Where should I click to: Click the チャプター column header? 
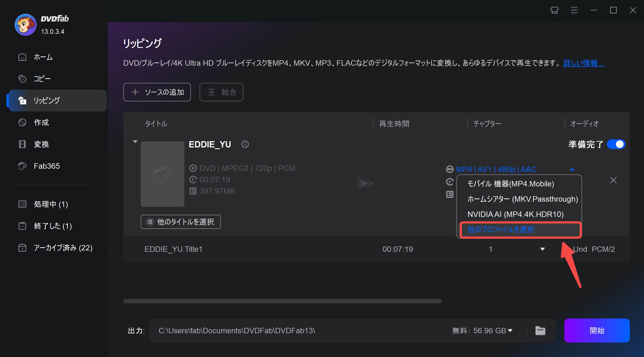(487, 124)
